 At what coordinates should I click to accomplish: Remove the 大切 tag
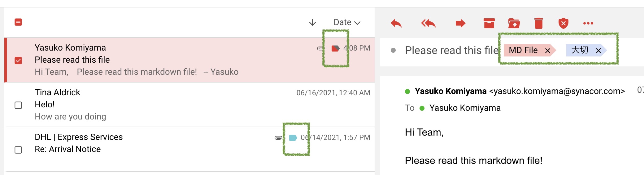coord(598,51)
